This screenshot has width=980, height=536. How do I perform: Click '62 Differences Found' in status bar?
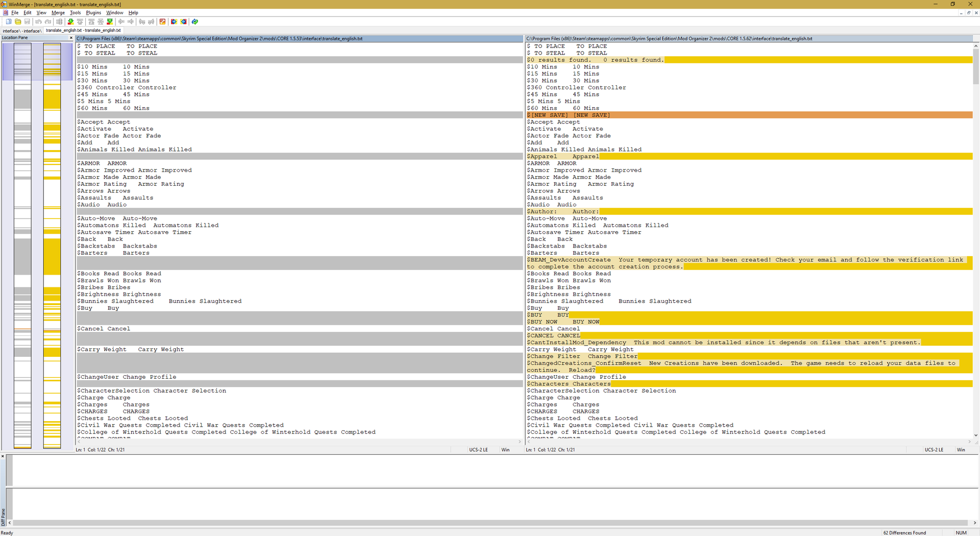tap(904, 533)
